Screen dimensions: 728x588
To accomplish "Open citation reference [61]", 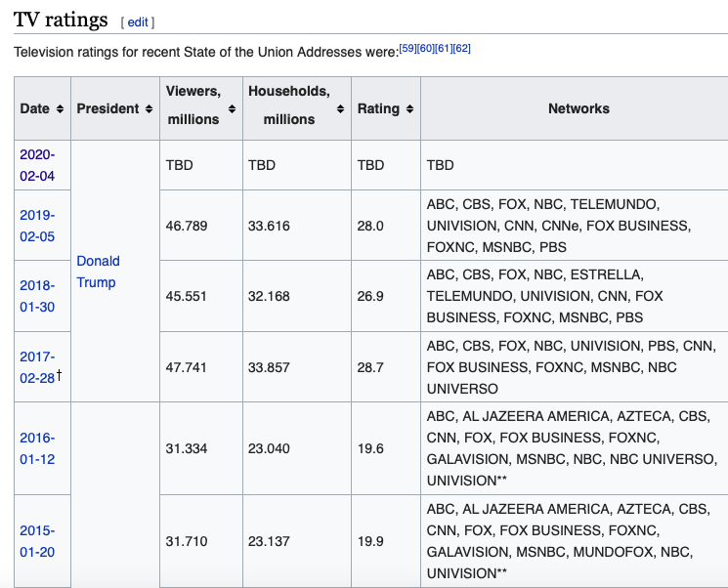I will pyautogui.click(x=444, y=48).
